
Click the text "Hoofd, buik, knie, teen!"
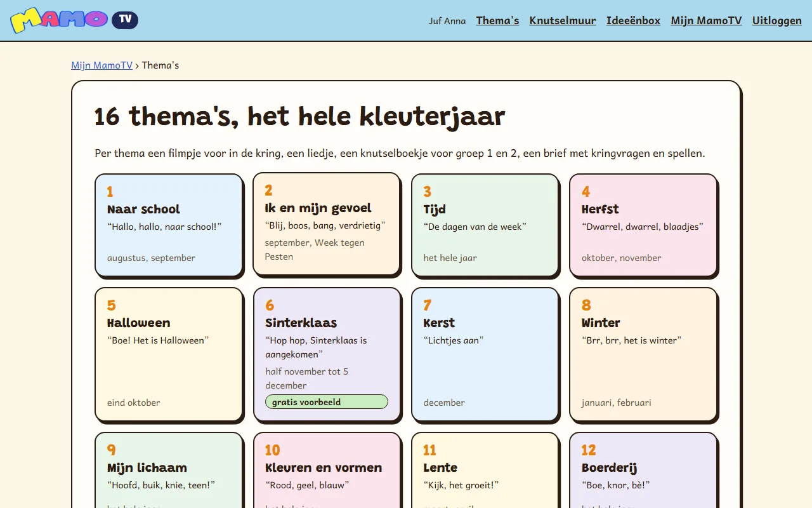[161, 485]
